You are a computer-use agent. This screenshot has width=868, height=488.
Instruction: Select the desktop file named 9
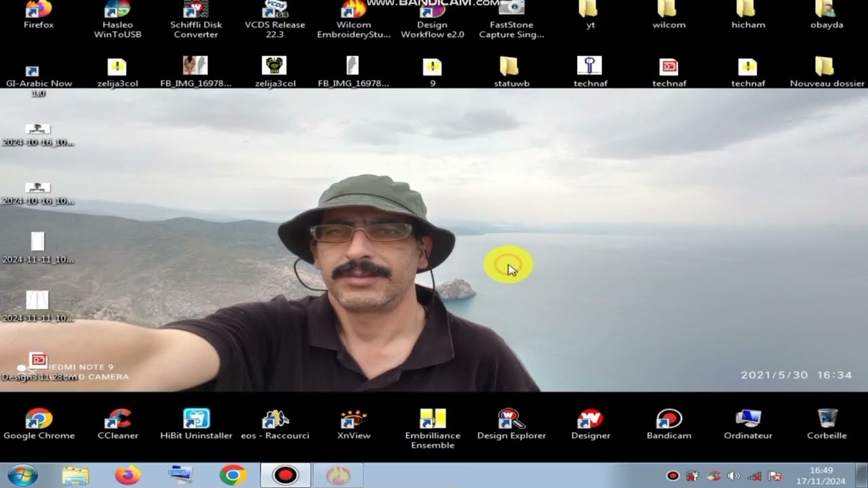point(432,72)
